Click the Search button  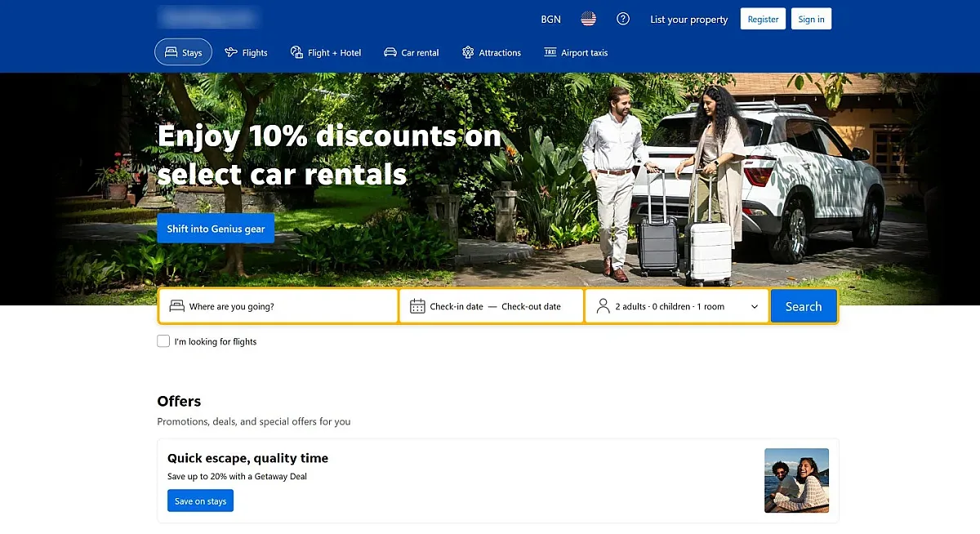tap(804, 306)
